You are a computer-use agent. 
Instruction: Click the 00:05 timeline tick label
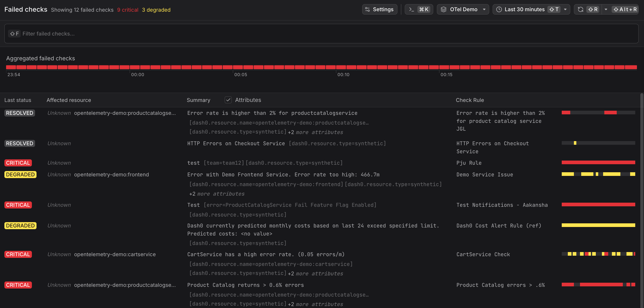[241, 74]
